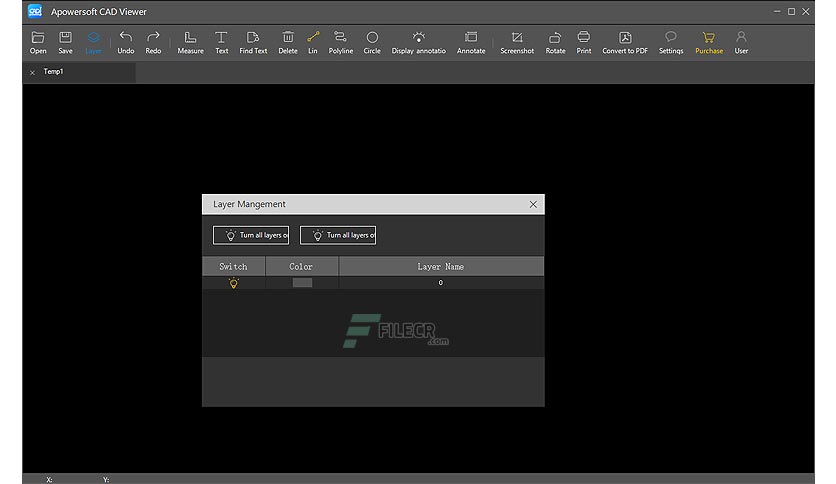Click the Y: coordinate status label
The height and width of the screenshot is (484, 836).
106,480
